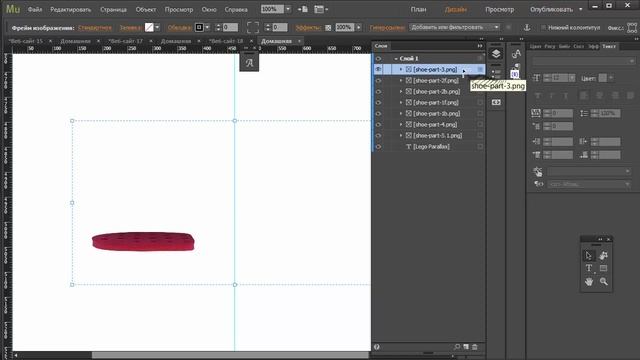Hide the Lego Parallax text layer
Viewport: 640px width, 360px height.
(378, 147)
